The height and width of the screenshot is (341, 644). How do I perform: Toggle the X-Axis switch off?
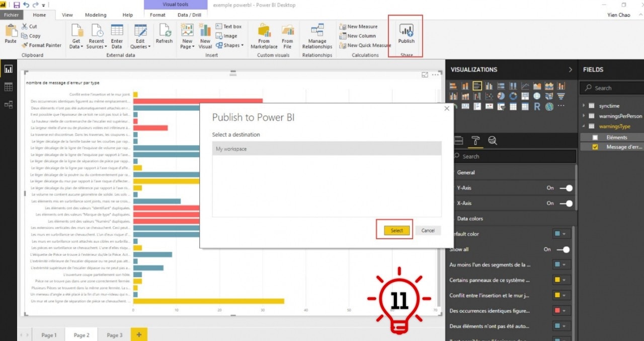pos(566,203)
